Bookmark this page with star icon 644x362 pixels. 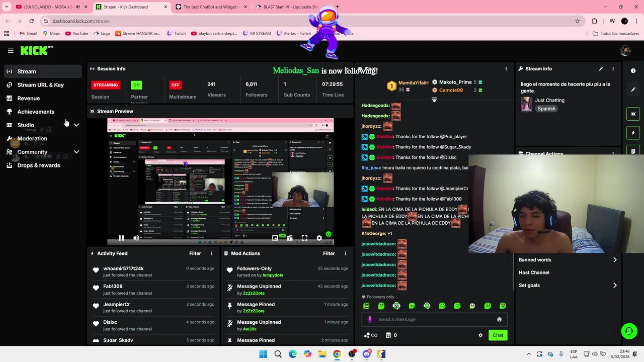[x=578, y=21]
